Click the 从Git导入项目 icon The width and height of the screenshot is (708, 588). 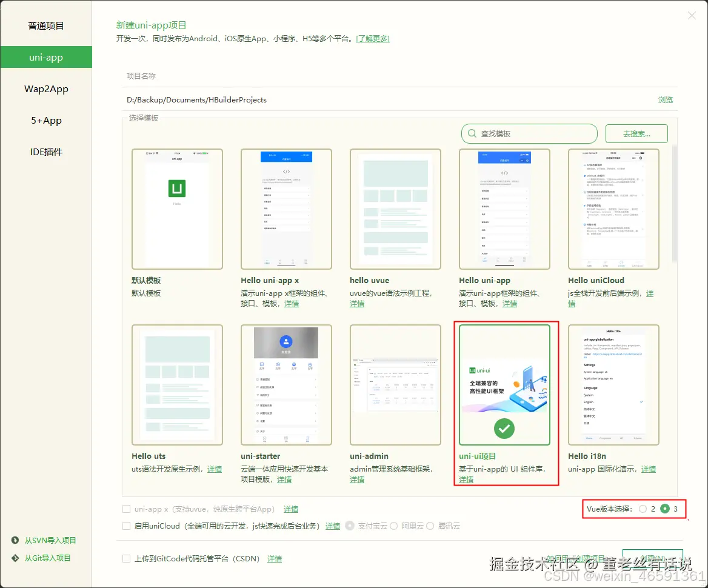13,558
